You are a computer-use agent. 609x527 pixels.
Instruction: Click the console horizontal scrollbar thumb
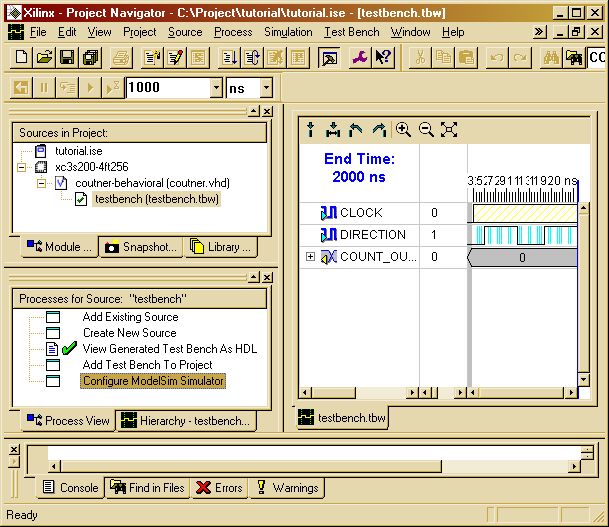[251, 466]
